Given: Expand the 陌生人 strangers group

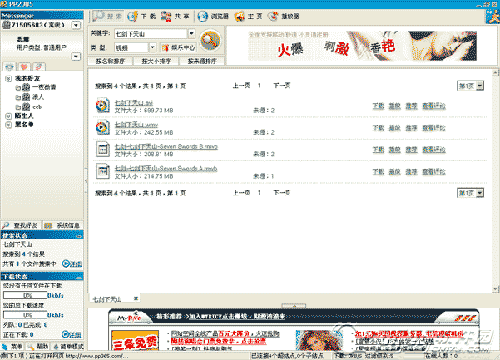Looking at the screenshot, I should coord(9,116).
